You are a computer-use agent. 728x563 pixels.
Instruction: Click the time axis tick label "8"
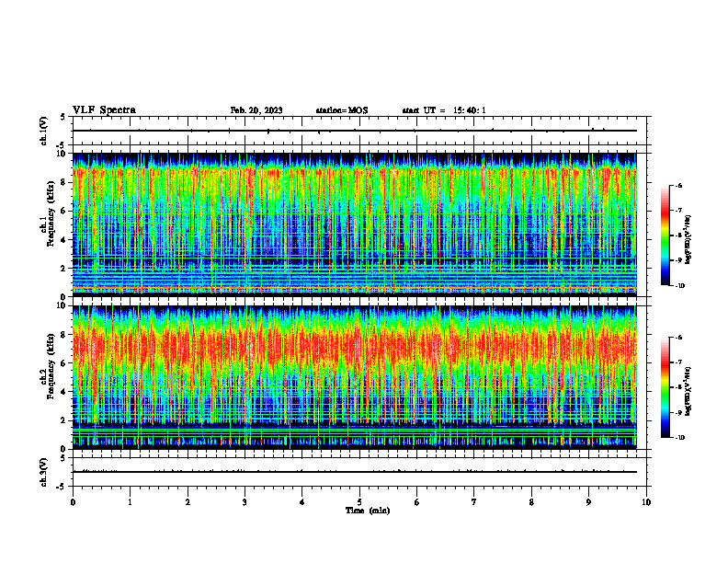click(531, 502)
